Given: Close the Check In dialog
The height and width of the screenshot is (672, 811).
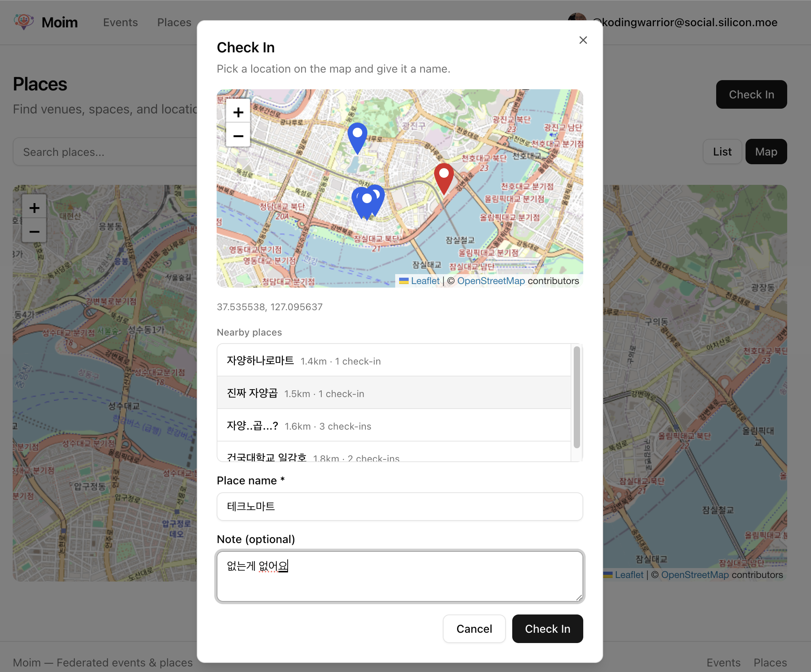Looking at the screenshot, I should point(583,40).
